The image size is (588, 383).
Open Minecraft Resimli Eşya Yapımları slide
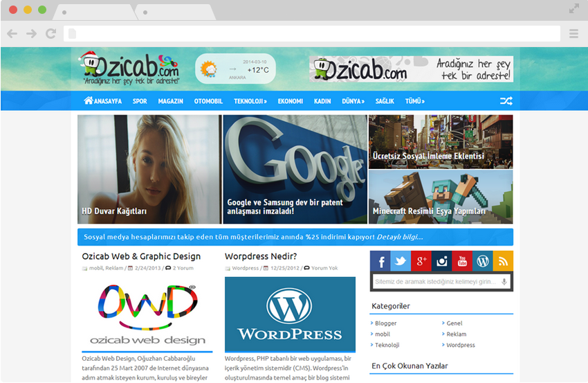click(x=441, y=197)
